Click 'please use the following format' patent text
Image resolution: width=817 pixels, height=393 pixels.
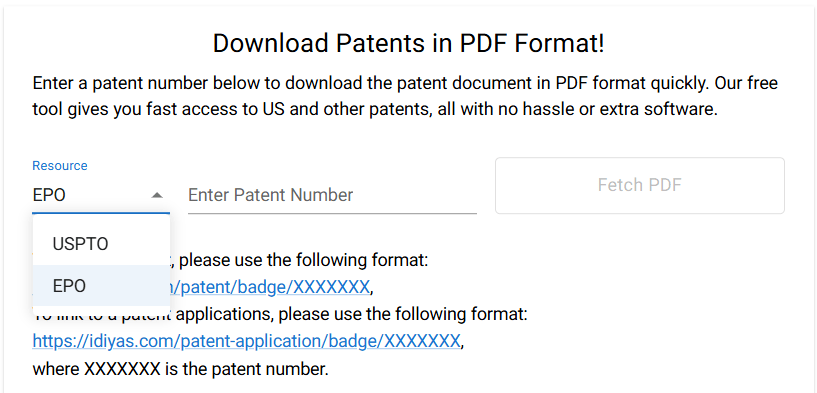click(x=303, y=260)
